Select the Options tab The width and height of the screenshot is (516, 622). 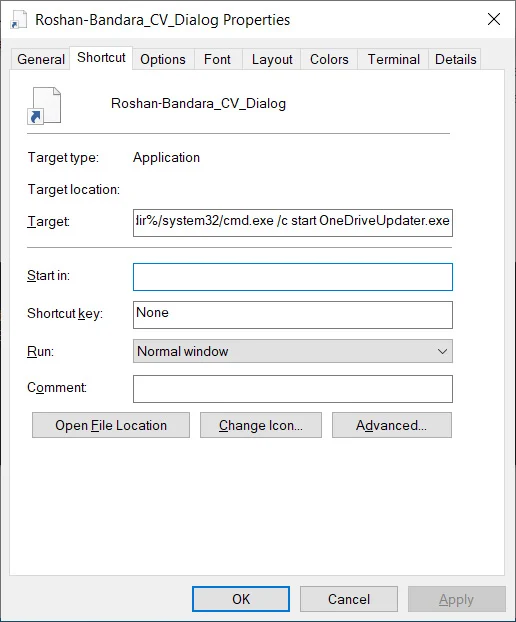[163, 60]
